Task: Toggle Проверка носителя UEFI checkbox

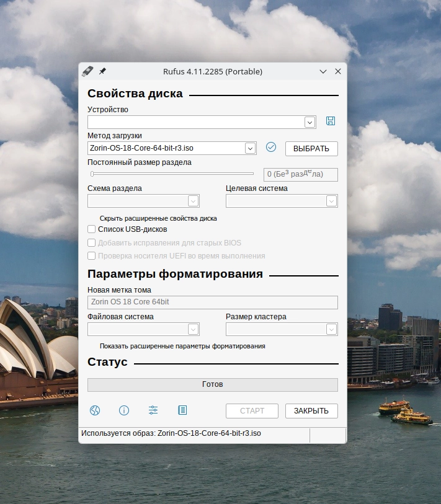Action: 91,256
